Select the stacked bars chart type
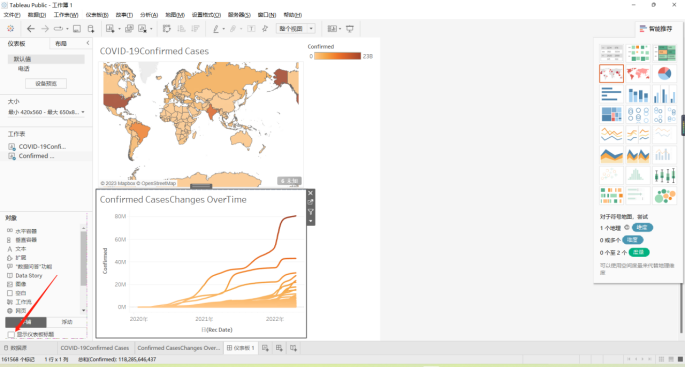686x368 pixels. click(638, 94)
